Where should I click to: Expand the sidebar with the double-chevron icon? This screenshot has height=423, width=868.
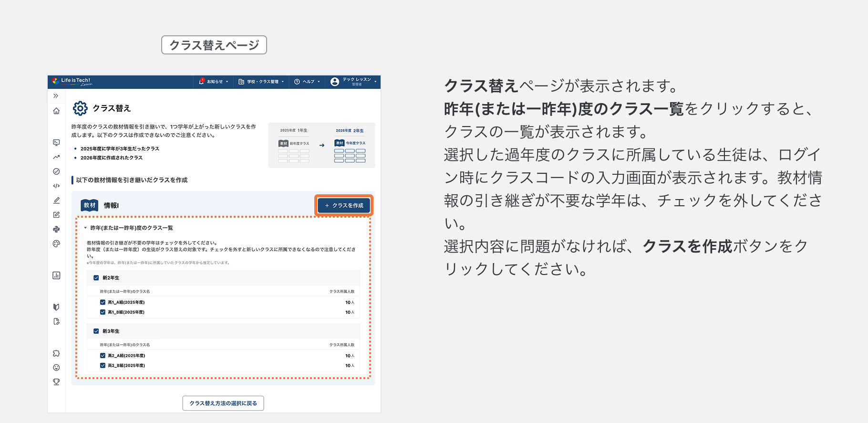56,96
